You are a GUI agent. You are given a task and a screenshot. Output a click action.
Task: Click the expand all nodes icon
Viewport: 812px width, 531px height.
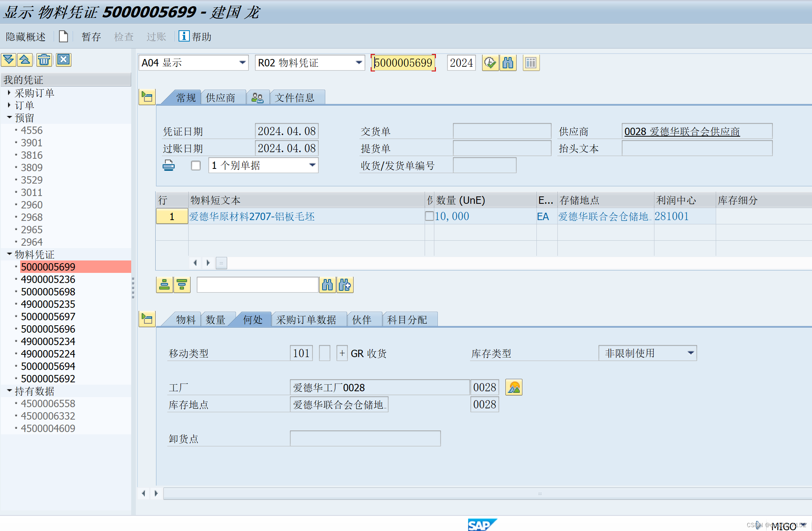click(x=9, y=60)
